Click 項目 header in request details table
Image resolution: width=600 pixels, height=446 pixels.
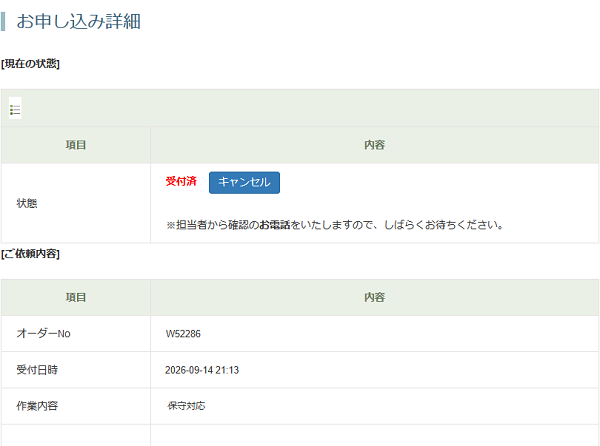click(x=76, y=297)
